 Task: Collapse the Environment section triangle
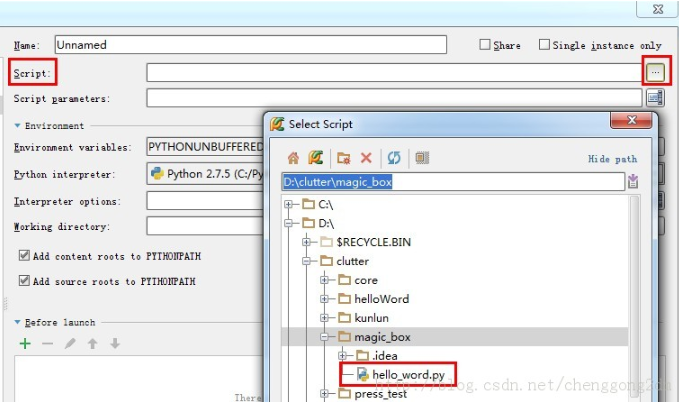click(x=17, y=126)
